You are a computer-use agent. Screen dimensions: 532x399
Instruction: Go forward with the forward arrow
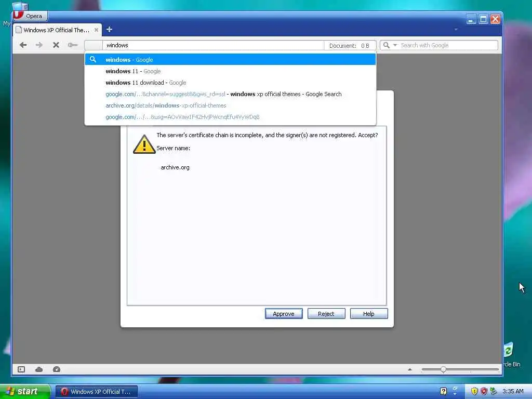[39, 45]
